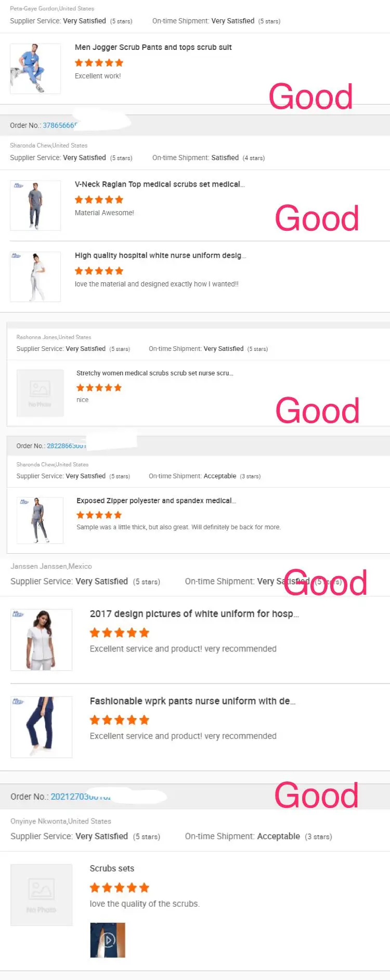
Task: Click the white nurse uniform product thumbnail
Action: [x=35, y=277]
